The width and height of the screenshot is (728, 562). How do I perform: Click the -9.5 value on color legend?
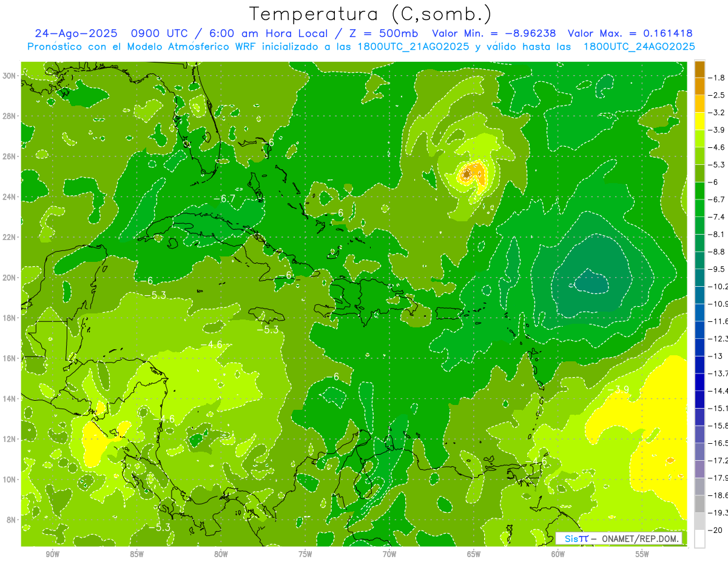click(x=718, y=269)
